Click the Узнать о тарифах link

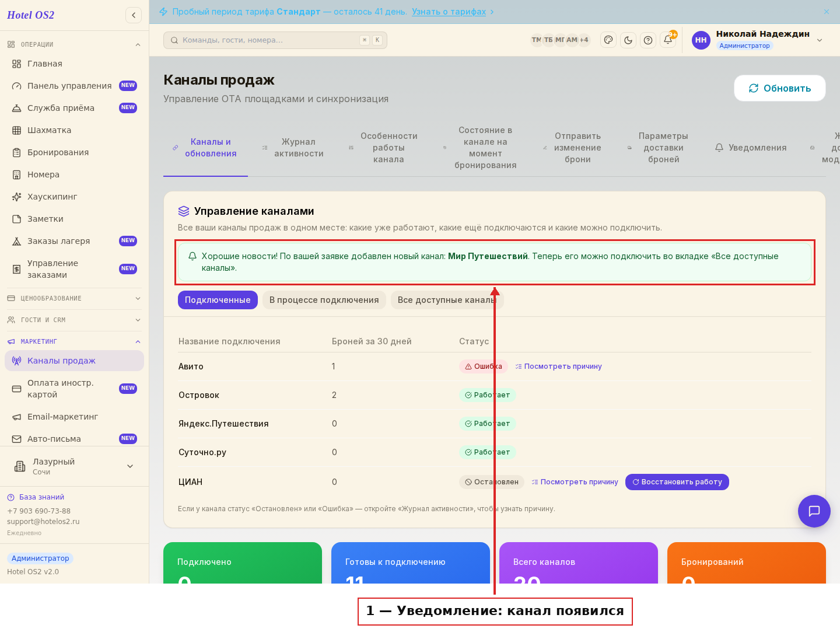click(x=449, y=12)
